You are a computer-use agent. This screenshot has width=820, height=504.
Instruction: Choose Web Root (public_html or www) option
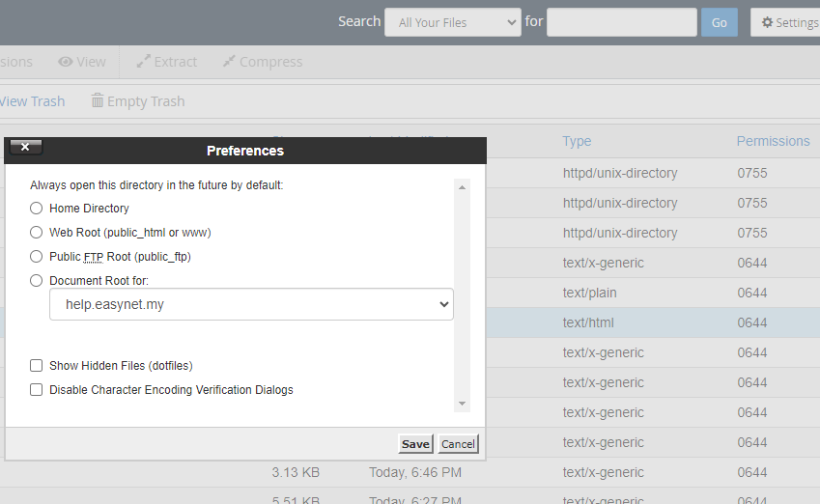click(x=37, y=233)
